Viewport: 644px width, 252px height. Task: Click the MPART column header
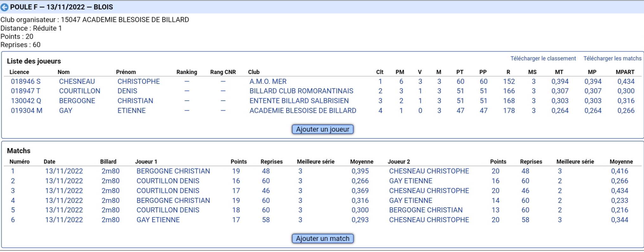pos(625,72)
